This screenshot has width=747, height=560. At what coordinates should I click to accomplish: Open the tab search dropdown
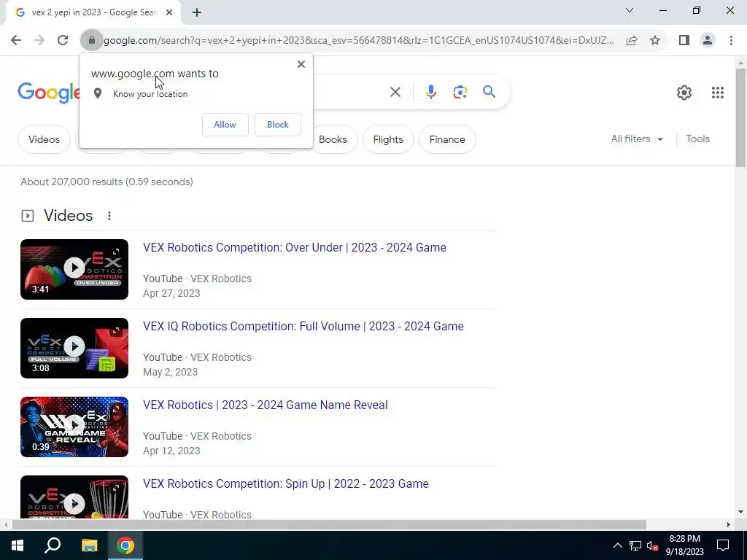coord(629,10)
